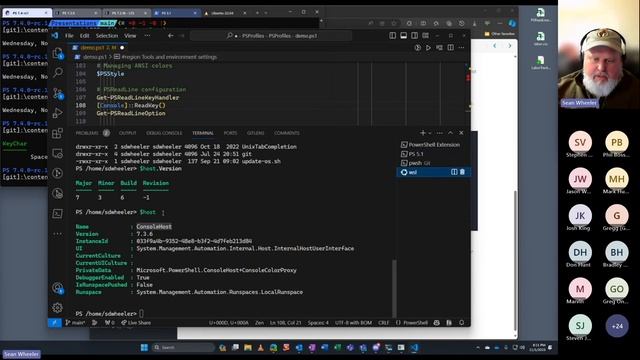Split the wsl terminal

coord(454,172)
